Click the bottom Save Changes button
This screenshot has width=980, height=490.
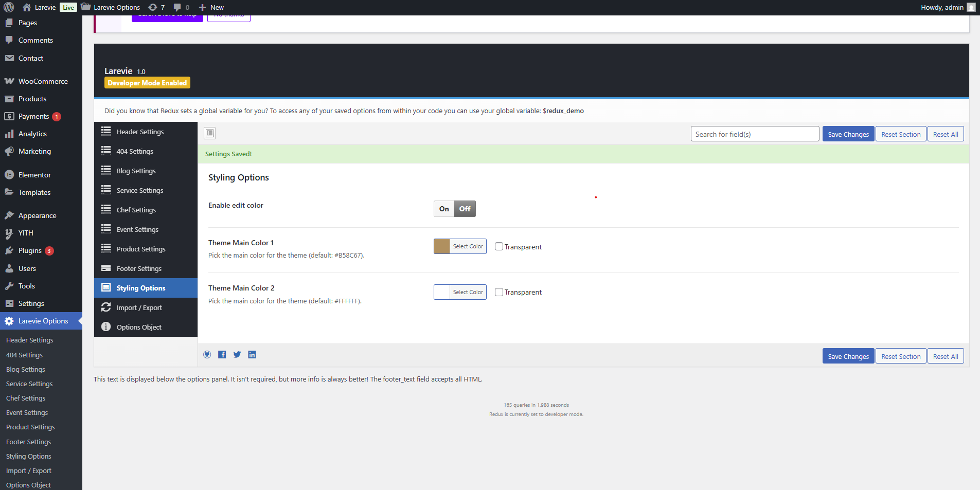pos(848,356)
